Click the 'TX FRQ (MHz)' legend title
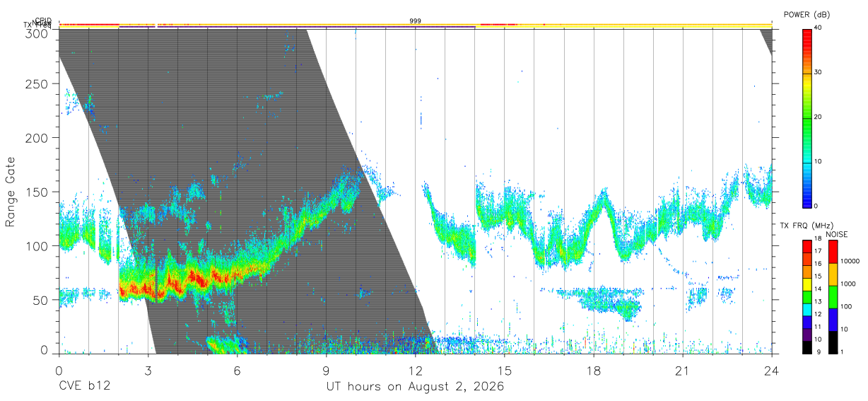Image resolution: width=868 pixels, height=401 pixels. [x=806, y=226]
